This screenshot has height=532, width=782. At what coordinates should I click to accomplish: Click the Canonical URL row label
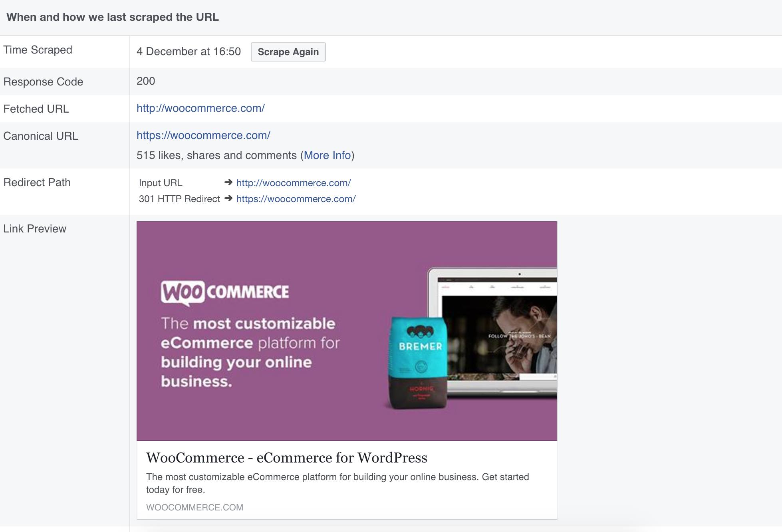pyautogui.click(x=41, y=136)
